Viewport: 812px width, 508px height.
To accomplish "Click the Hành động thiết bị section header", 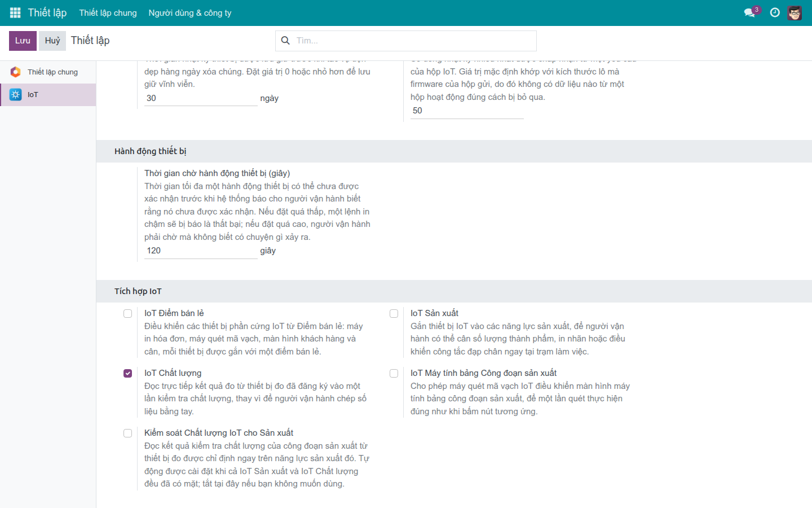I will [454, 151].
